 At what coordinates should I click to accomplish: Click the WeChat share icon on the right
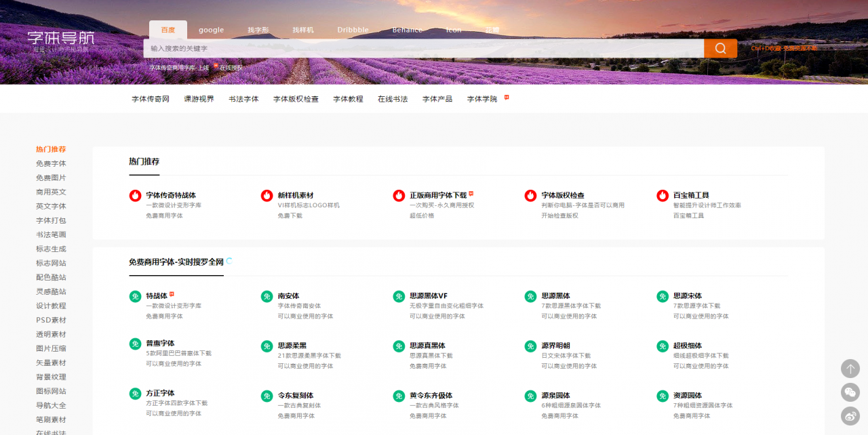[x=850, y=392]
